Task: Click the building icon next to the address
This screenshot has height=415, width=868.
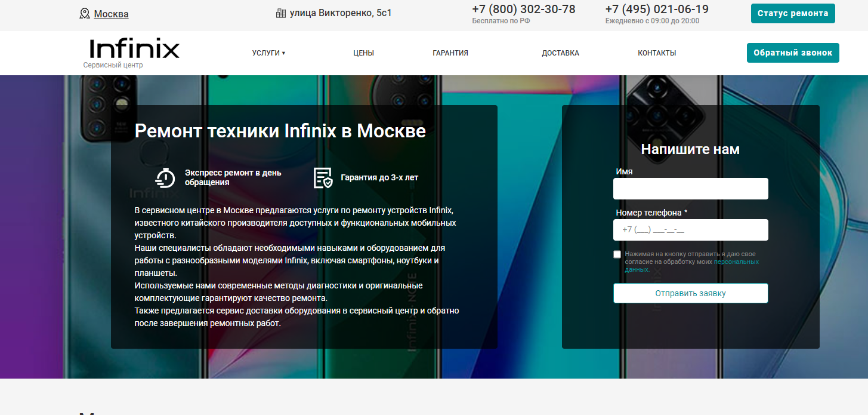Action: coord(281,13)
